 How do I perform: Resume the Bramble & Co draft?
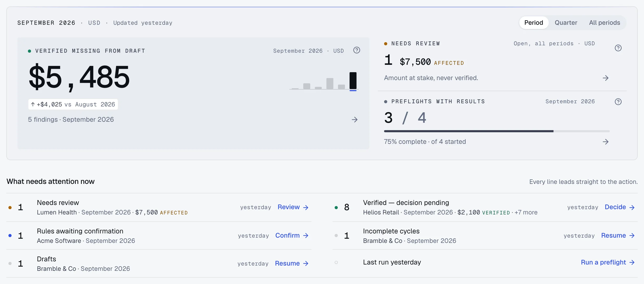pos(292,263)
